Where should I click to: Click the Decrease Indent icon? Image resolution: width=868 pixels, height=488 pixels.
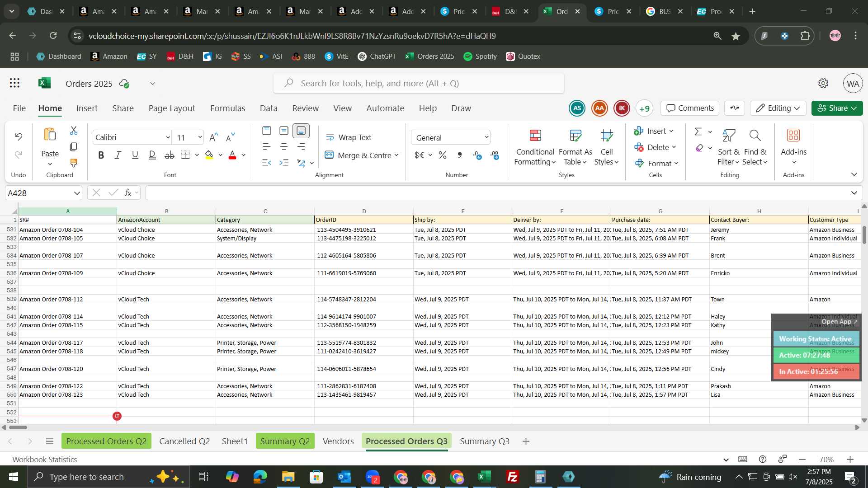click(x=267, y=163)
